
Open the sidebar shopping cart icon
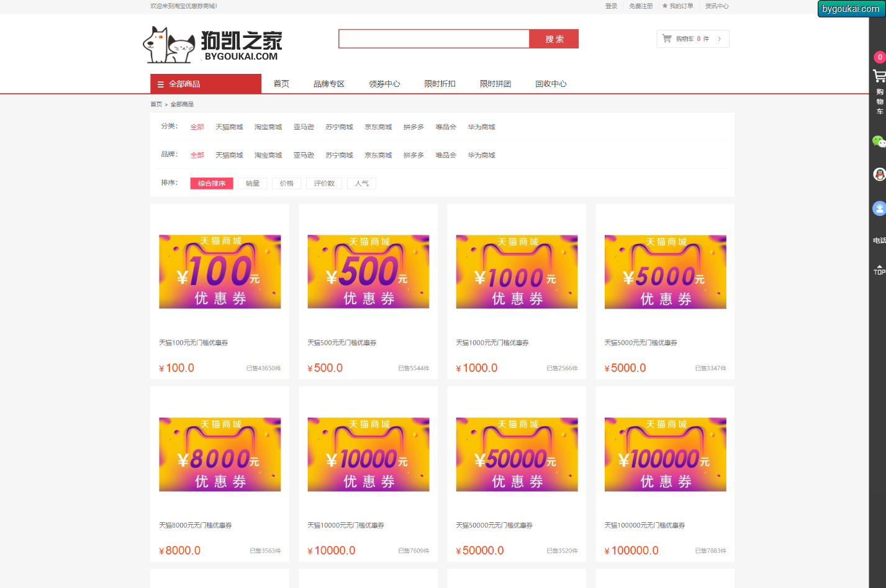click(879, 76)
